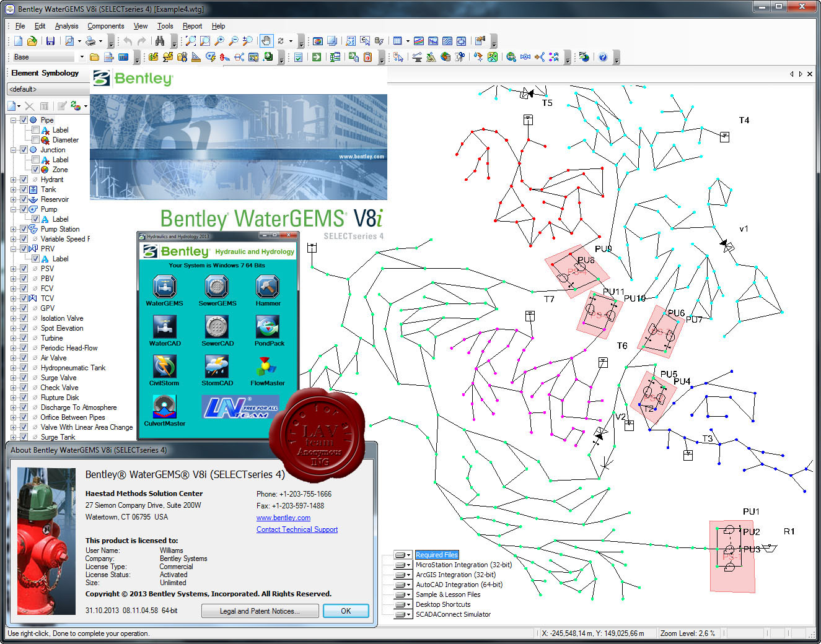This screenshot has width=821, height=644.
Task: Open the FlexTables grid icon
Action: click(x=398, y=41)
